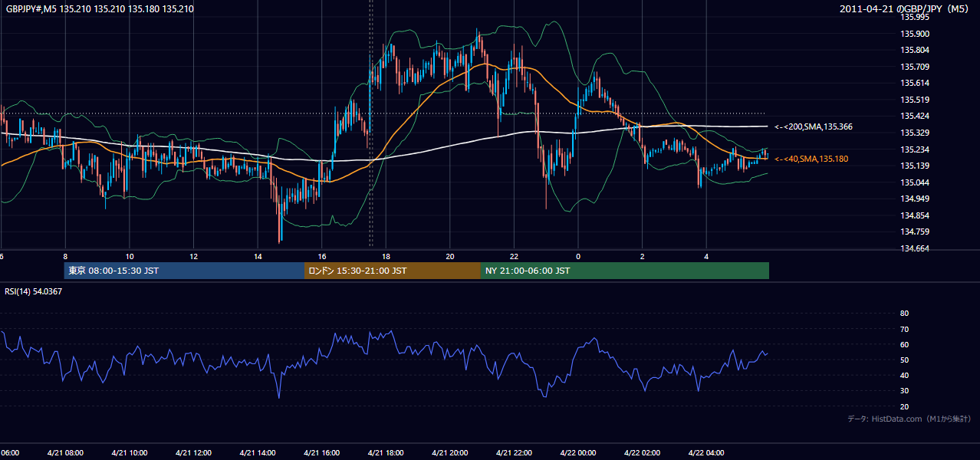Click RSI level 50 on the axis
Screen dimensions: 980x460
pyautogui.click(x=904, y=360)
